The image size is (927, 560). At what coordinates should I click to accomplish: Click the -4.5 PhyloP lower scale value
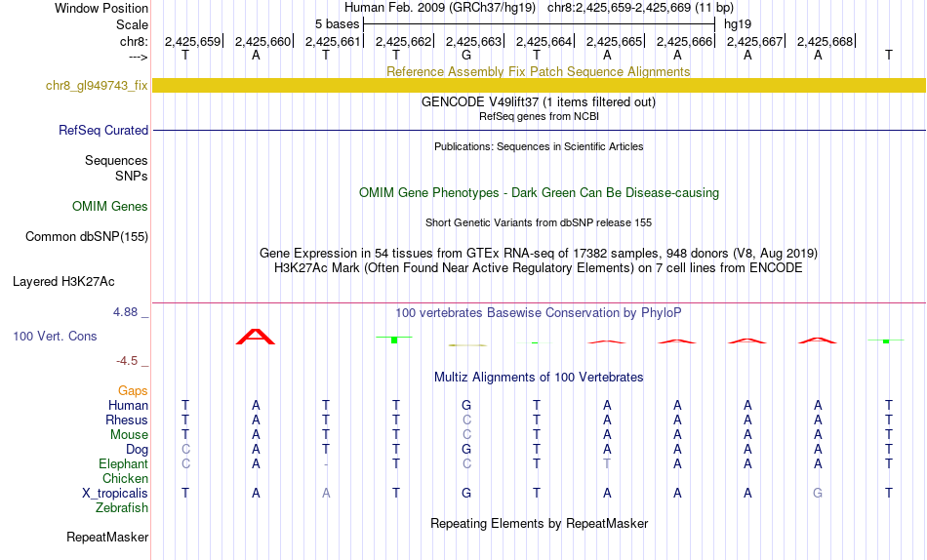pos(127,360)
